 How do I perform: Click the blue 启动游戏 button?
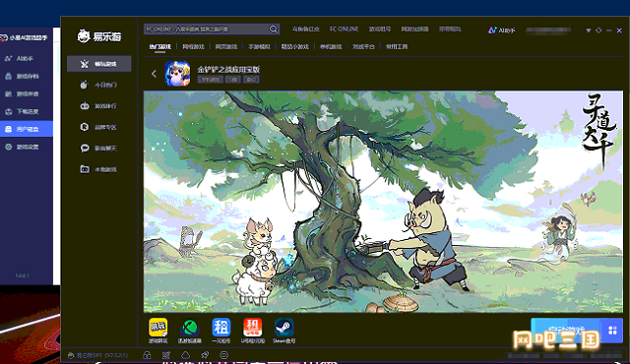pos(566,331)
